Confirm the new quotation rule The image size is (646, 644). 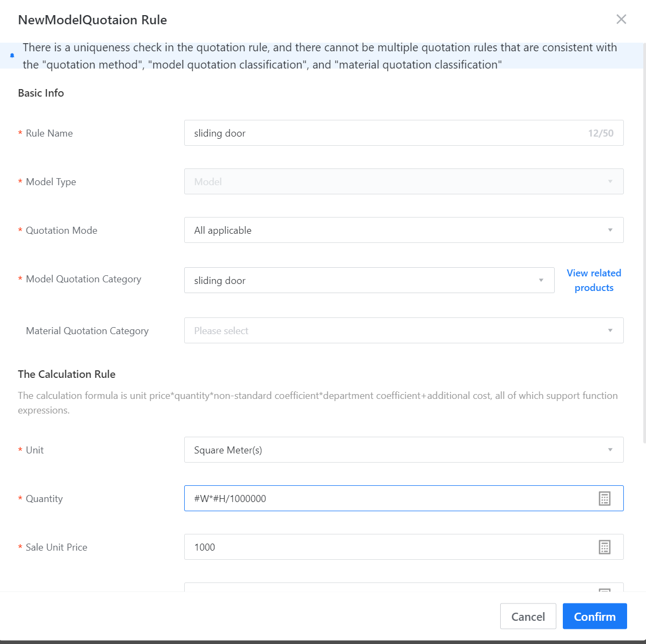coord(594,616)
